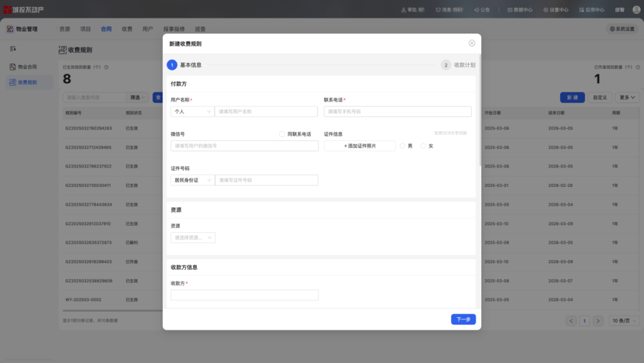Open the 请选择资源 dropdown

[x=193, y=238]
